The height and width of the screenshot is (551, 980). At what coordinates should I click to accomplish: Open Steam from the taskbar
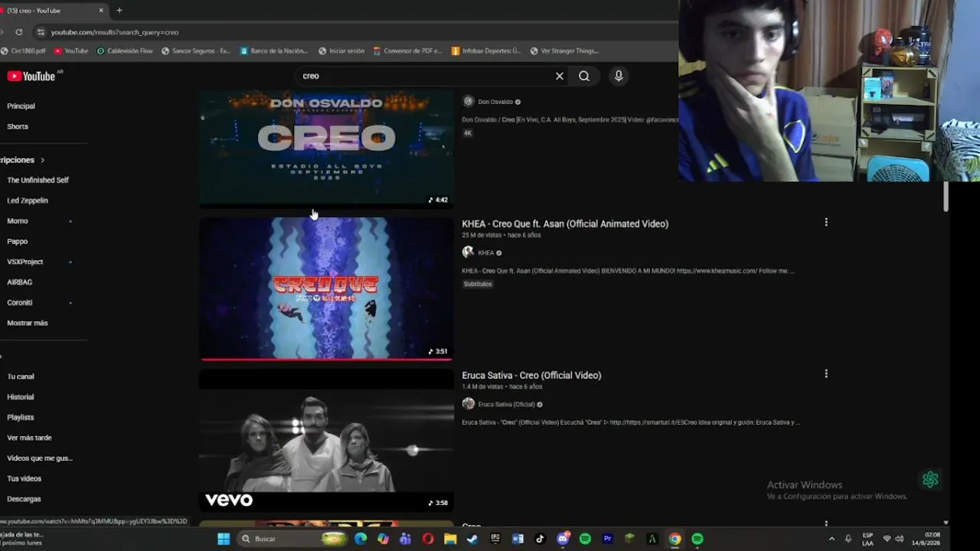472,539
